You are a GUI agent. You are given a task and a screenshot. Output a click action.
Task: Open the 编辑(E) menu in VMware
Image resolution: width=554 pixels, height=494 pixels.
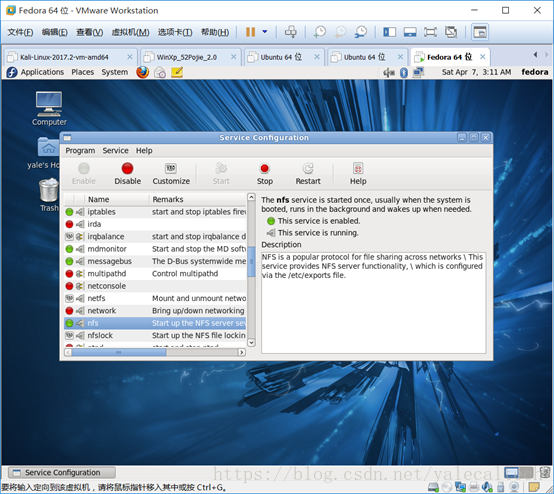55,33
